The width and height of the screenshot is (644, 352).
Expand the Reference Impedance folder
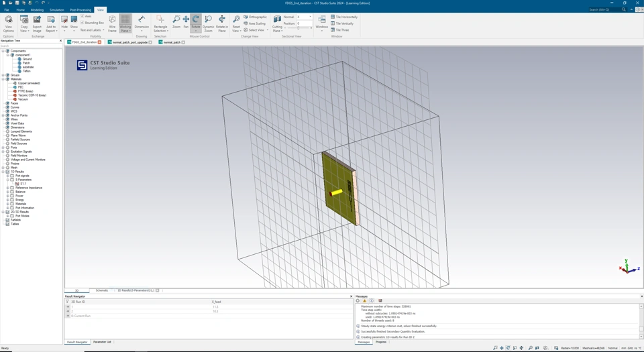[7, 188]
